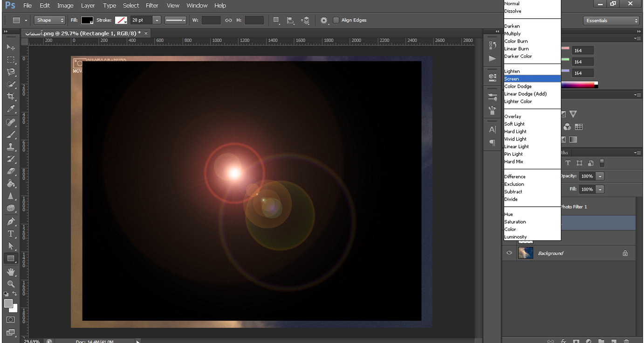
Task: Open the Layer menu
Action: [x=88, y=6]
